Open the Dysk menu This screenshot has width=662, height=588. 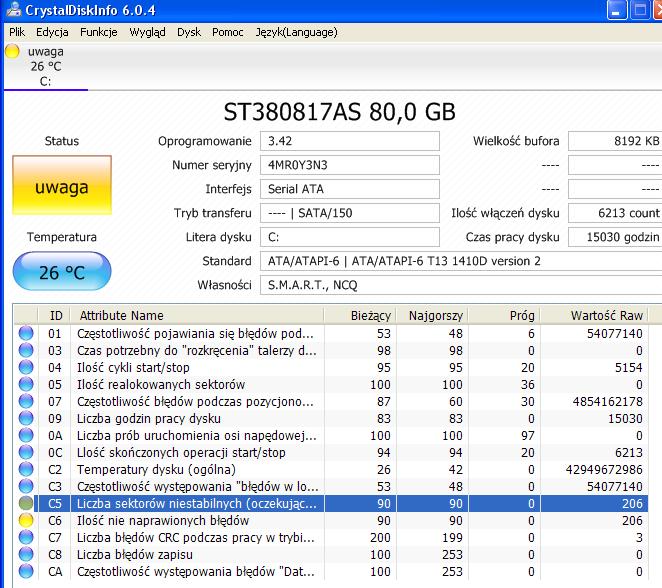[x=189, y=32]
